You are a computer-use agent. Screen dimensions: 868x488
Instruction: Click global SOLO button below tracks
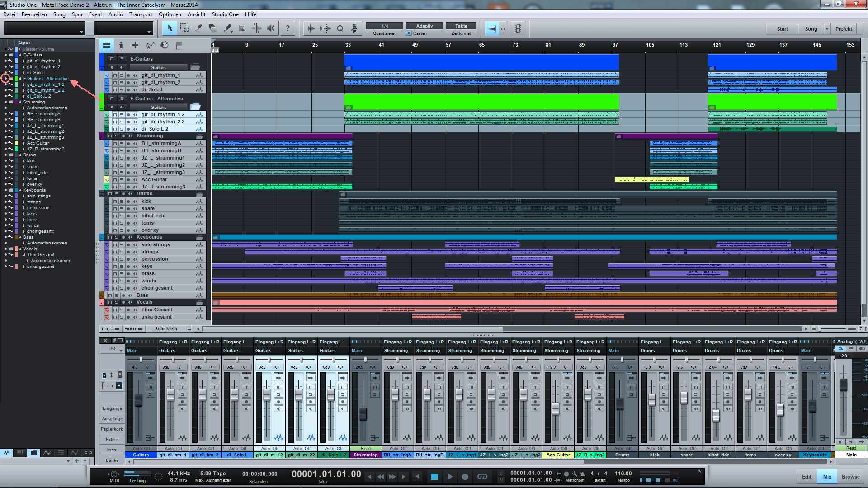(x=134, y=329)
